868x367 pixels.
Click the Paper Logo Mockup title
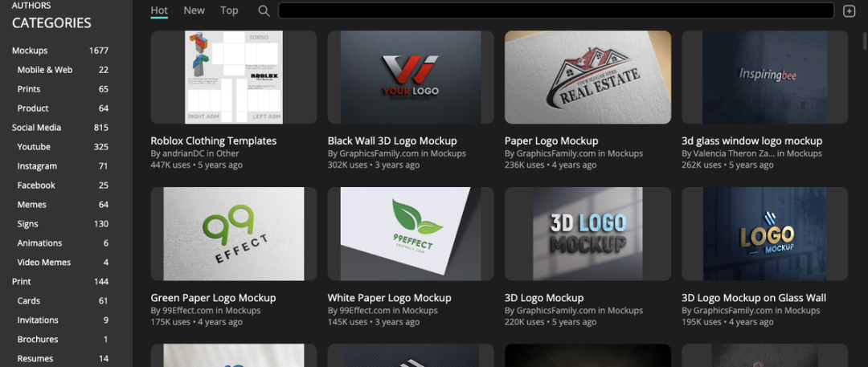click(x=551, y=141)
